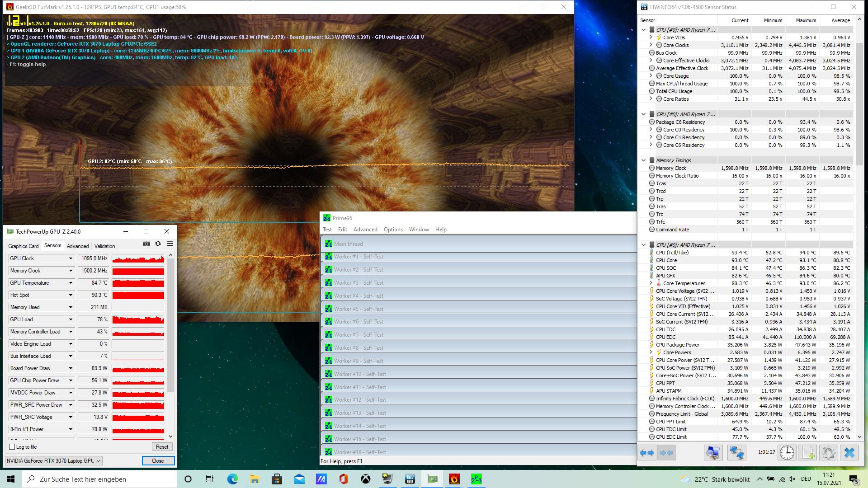Collapse Memory Timings section in HWiNFO
Image resolution: width=868 pixels, height=488 pixels.
643,160
